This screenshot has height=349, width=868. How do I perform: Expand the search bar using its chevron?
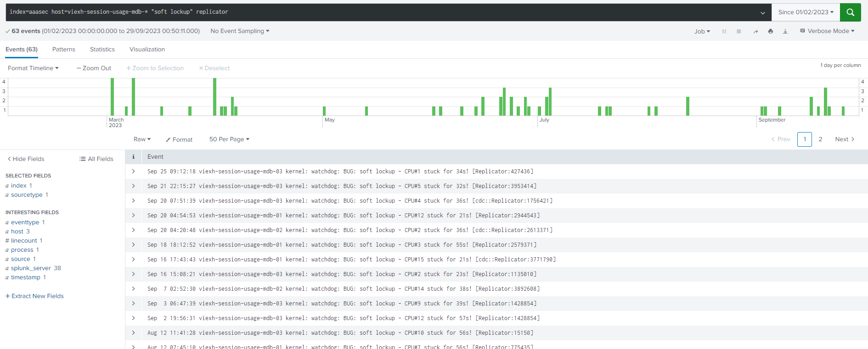pos(762,13)
